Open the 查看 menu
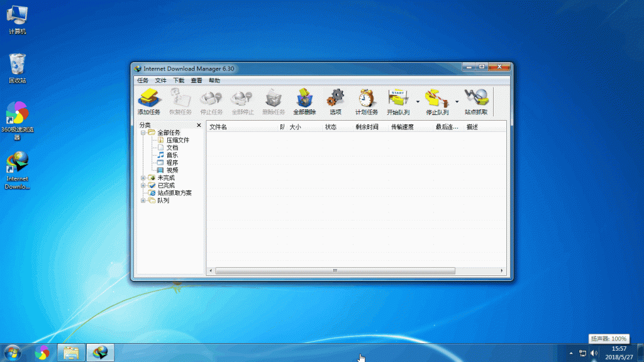This screenshot has width=644, height=362. click(196, 80)
